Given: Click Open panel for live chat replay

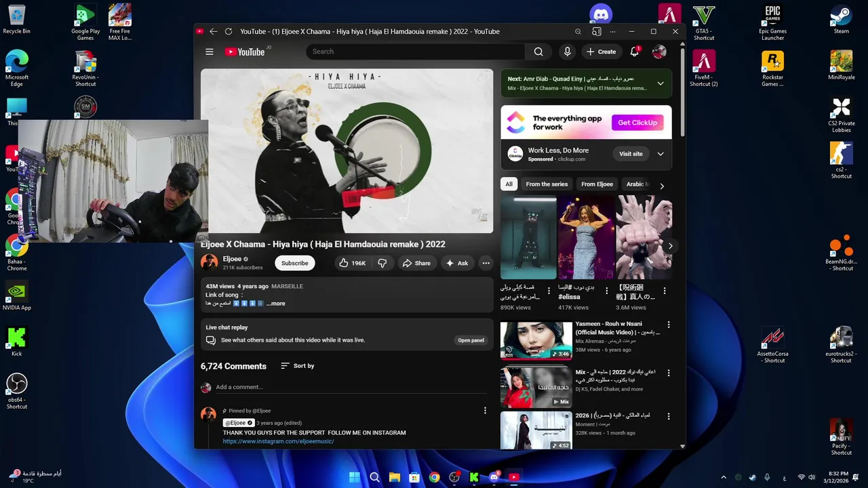Looking at the screenshot, I should (x=471, y=340).
